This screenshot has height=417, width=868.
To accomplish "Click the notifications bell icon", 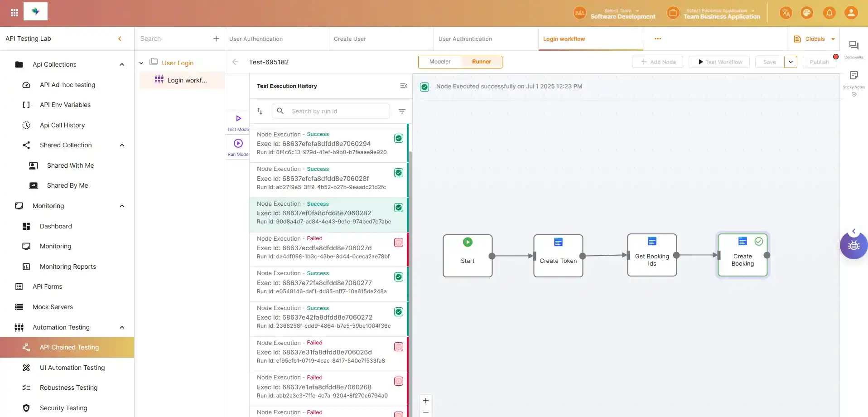I will click(x=829, y=13).
